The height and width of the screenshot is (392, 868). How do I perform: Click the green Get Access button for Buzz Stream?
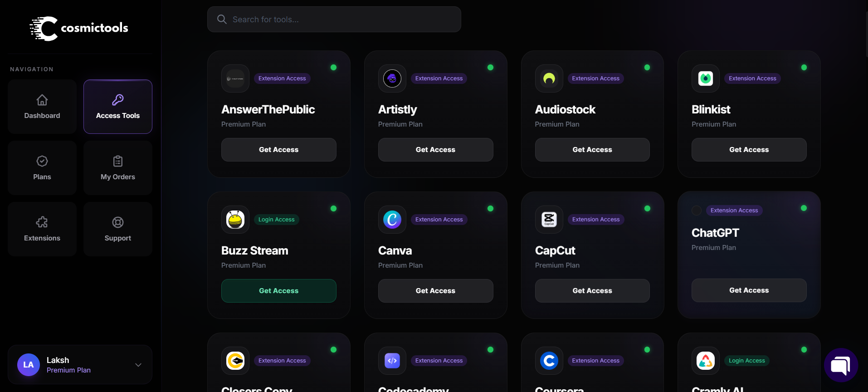point(278,290)
